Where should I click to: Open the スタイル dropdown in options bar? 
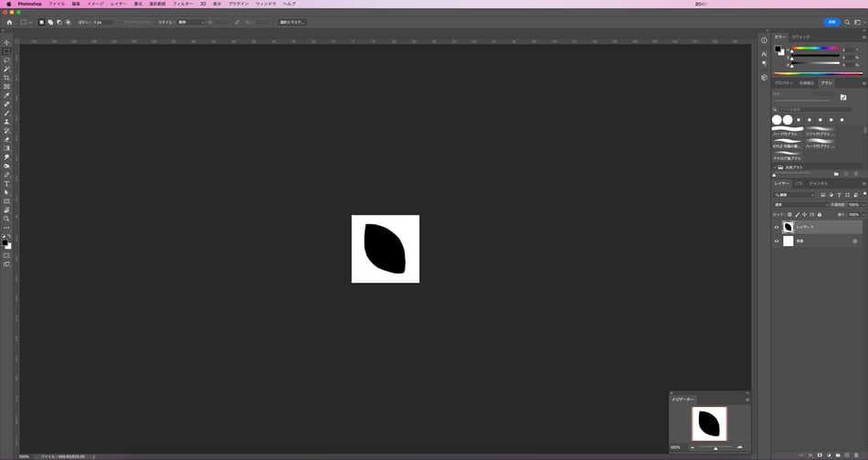[190, 22]
